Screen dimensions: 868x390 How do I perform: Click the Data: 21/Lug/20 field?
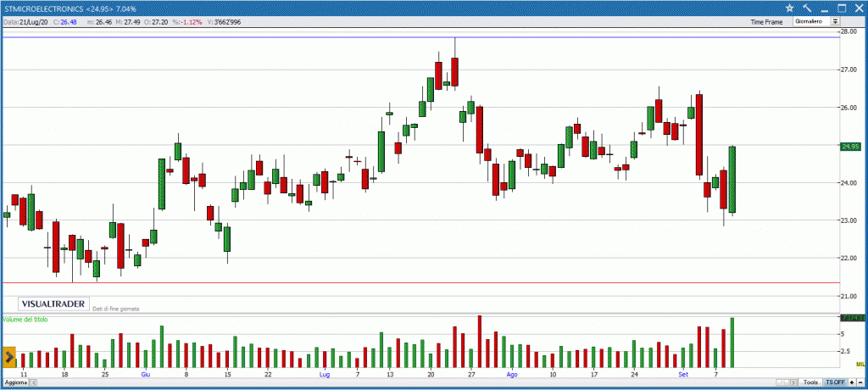tap(26, 22)
